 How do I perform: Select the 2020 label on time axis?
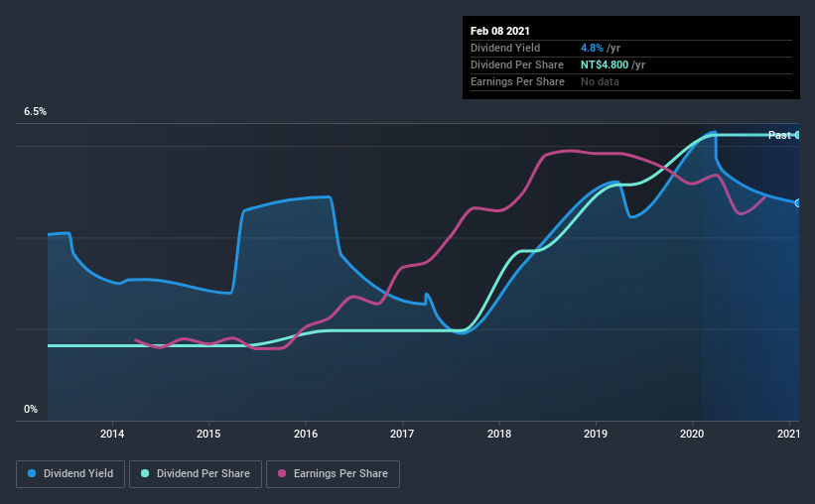tap(692, 434)
